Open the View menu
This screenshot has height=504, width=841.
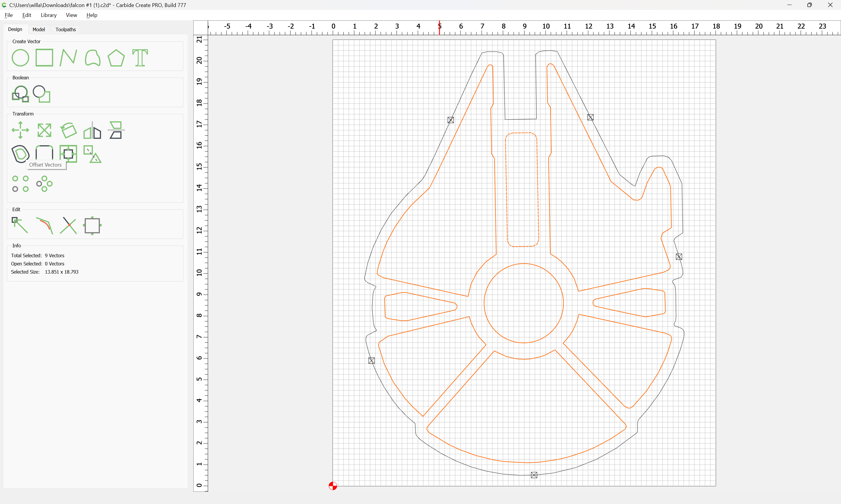71,15
